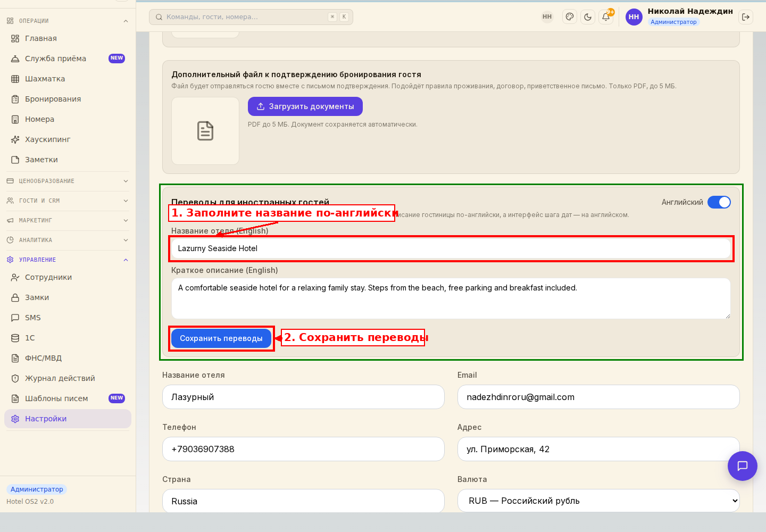This screenshot has height=532, width=766.
Task: Expand the Ценообразование section
Action: 68,181
